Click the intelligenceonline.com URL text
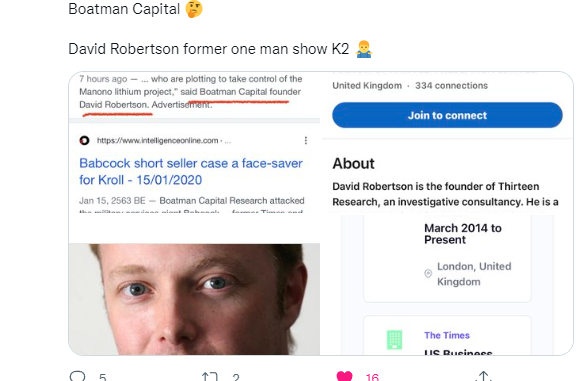Screen dimensions: 579x381 (158, 140)
